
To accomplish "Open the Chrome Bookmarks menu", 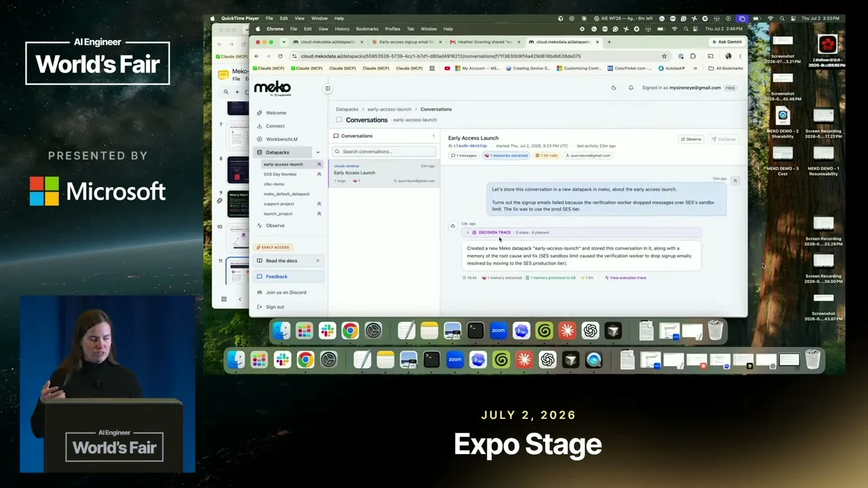I will [367, 29].
